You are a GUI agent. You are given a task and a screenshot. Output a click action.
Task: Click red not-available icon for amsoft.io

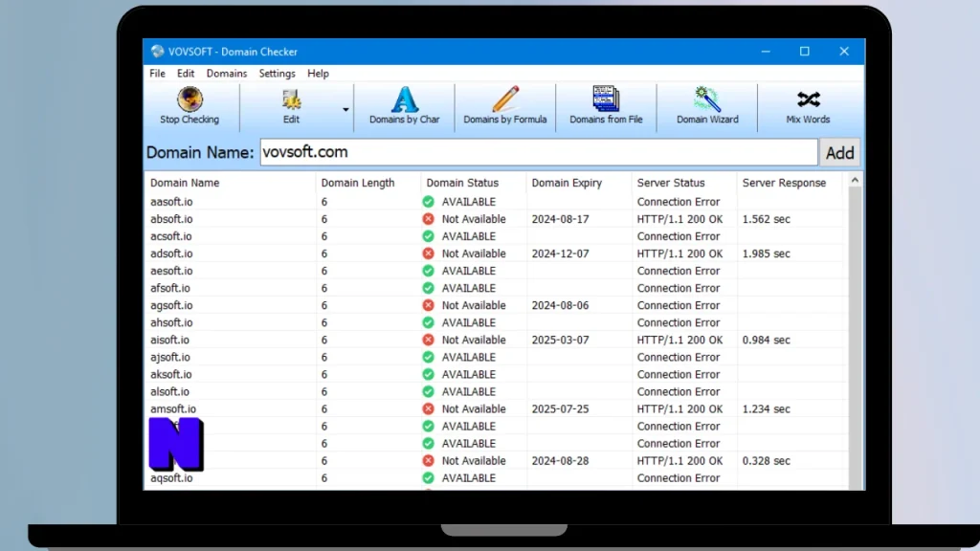pyautogui.click(x=428, y=408)
